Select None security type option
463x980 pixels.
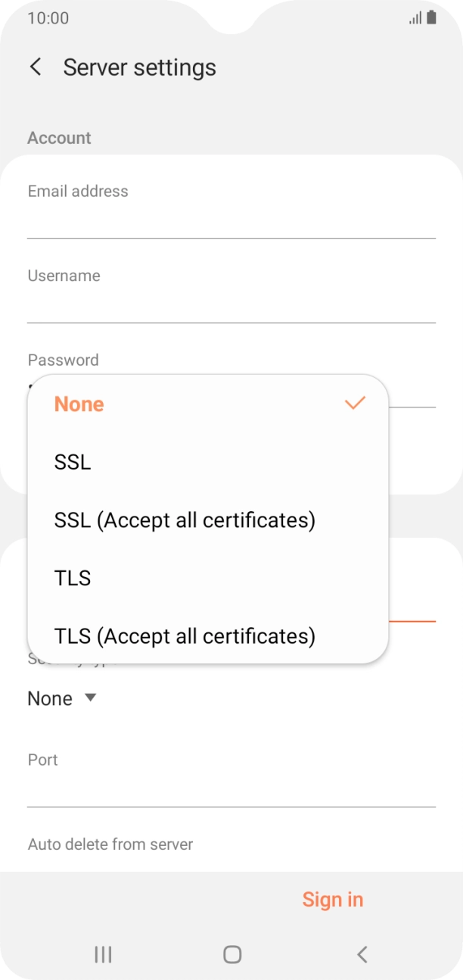tap(79, 404)
